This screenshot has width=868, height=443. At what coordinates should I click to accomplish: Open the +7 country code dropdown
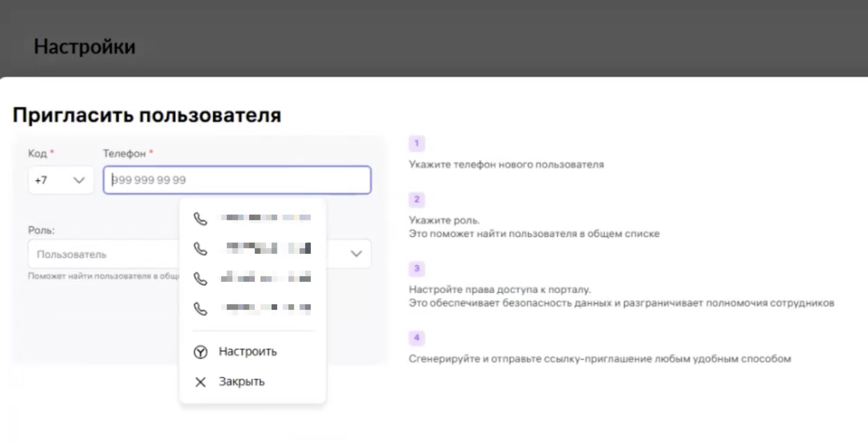61,180
